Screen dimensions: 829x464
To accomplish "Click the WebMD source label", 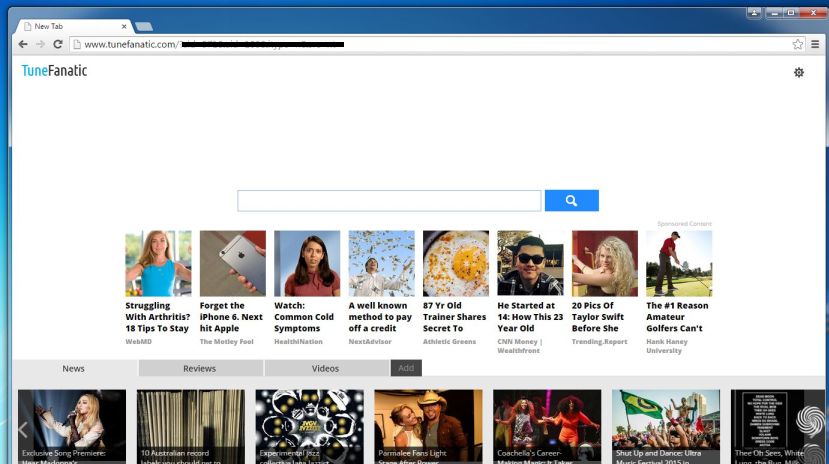I will pyautogui.click(x=139, y=342).
